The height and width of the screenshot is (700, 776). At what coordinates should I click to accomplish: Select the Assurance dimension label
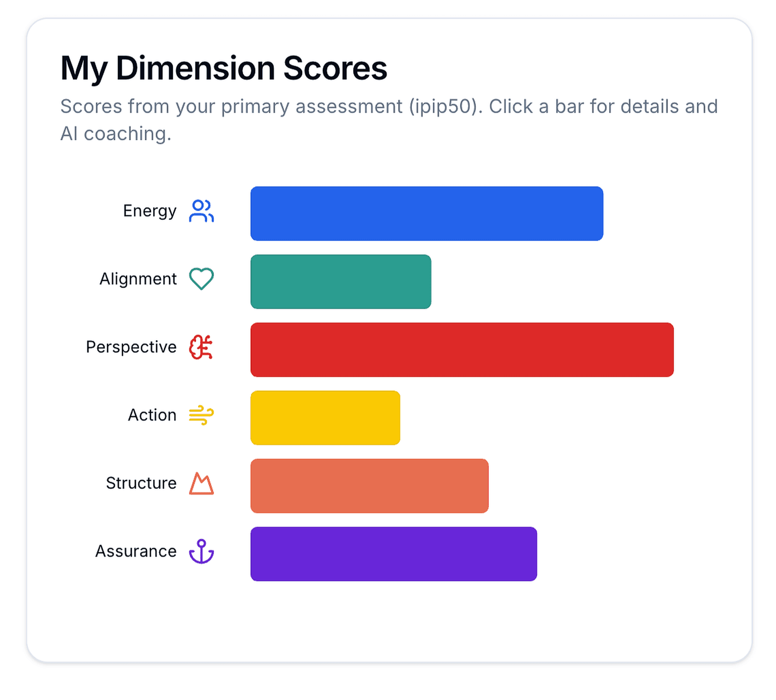[135, 551]
